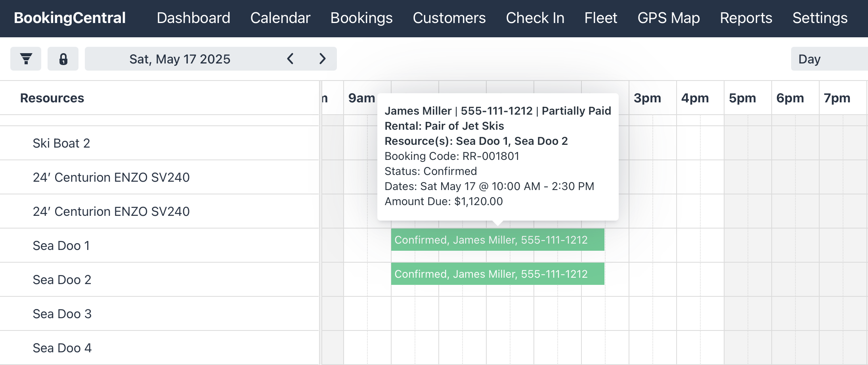The image size is (868, 365).
Task: Click Booking Code RR-001801 in tooltip
Action: coord(452,156)
